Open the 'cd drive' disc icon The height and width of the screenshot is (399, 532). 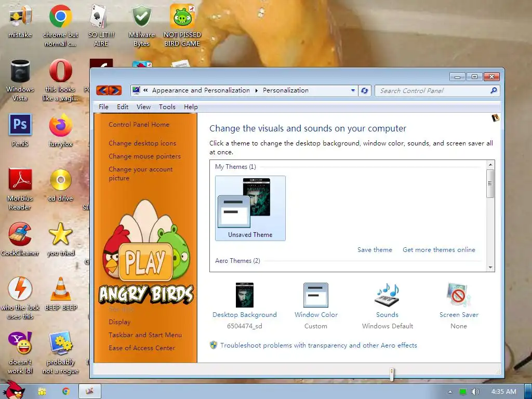pyautogui.click(x=60, y=185)
